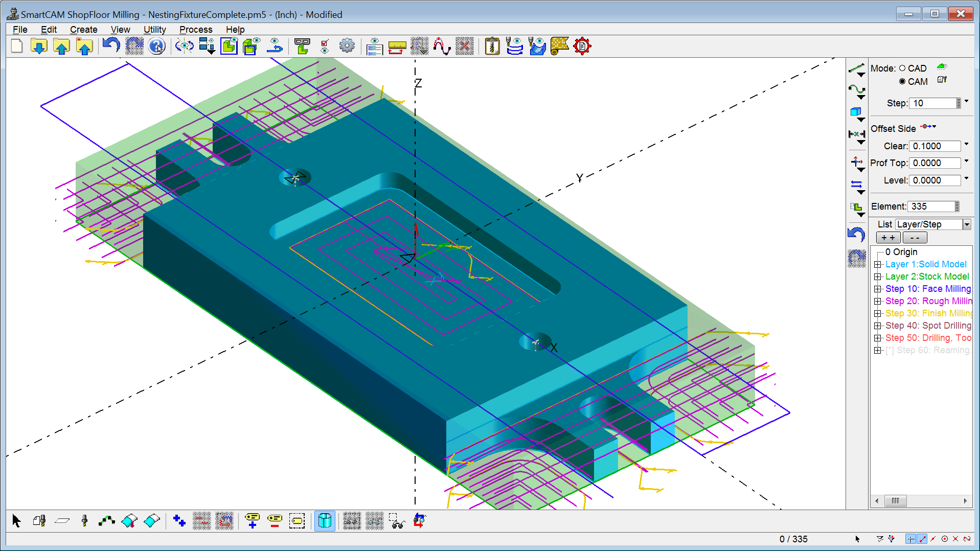Open the Utility menu
This screenshot has height=551, width=980.
coord(154,30)
